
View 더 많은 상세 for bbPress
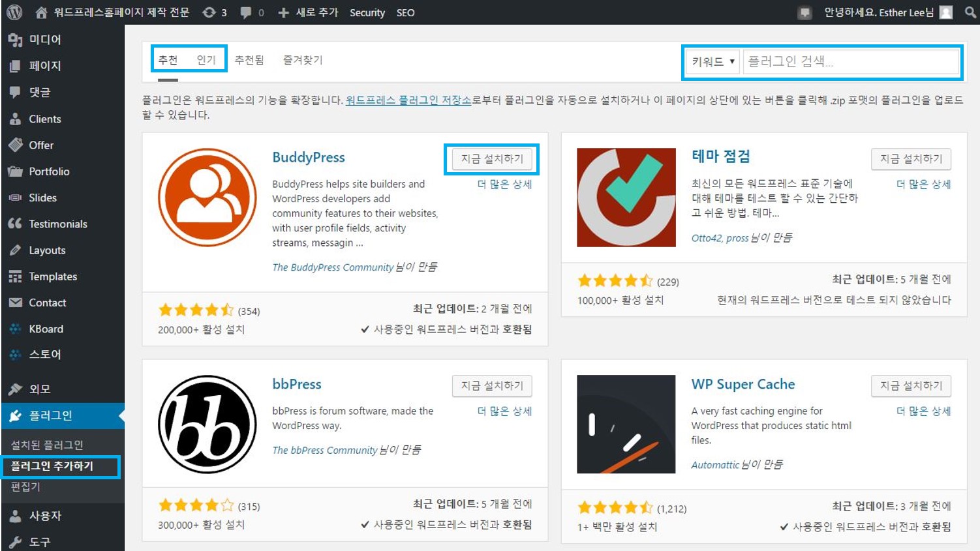pos(504,411)
